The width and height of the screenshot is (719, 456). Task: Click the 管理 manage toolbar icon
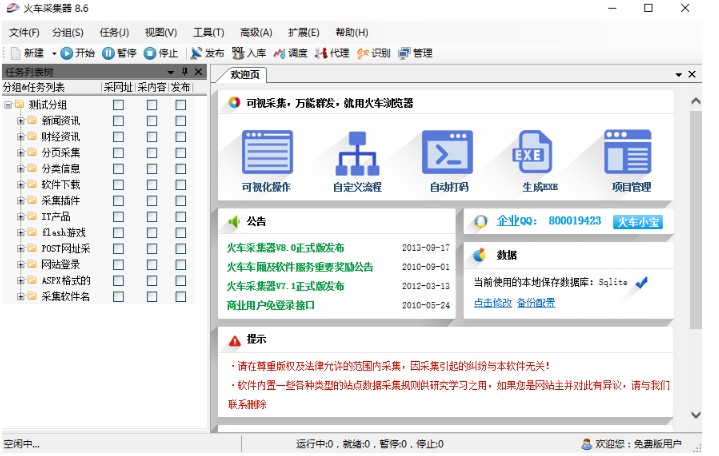point(404,53)
